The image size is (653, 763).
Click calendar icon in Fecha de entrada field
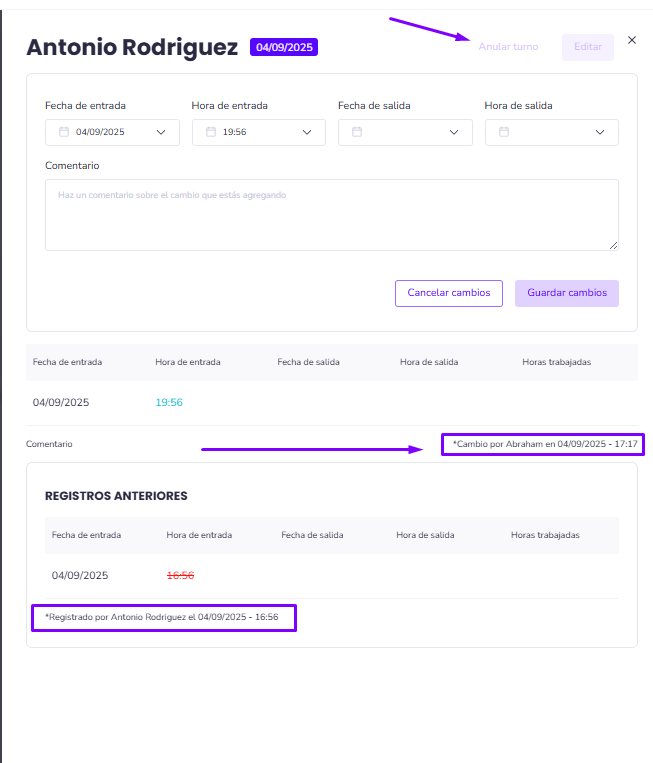(x=64, y=132)
